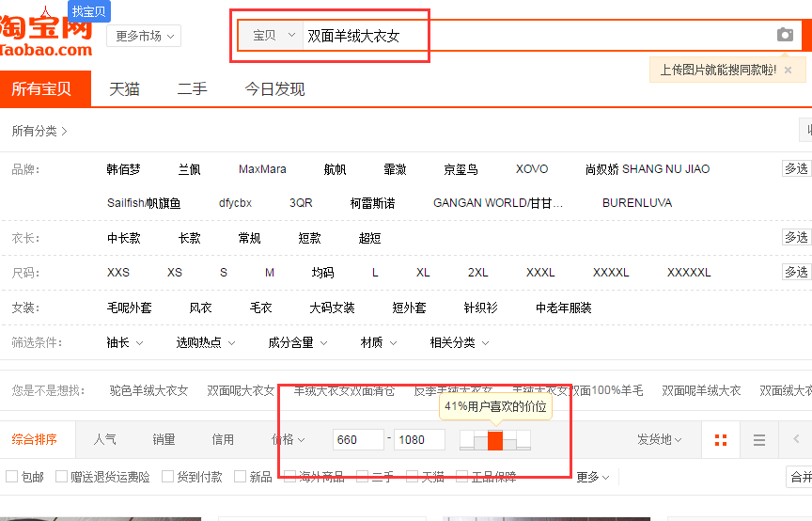
Task: Switch to list view layout
Action: point(759,440)
